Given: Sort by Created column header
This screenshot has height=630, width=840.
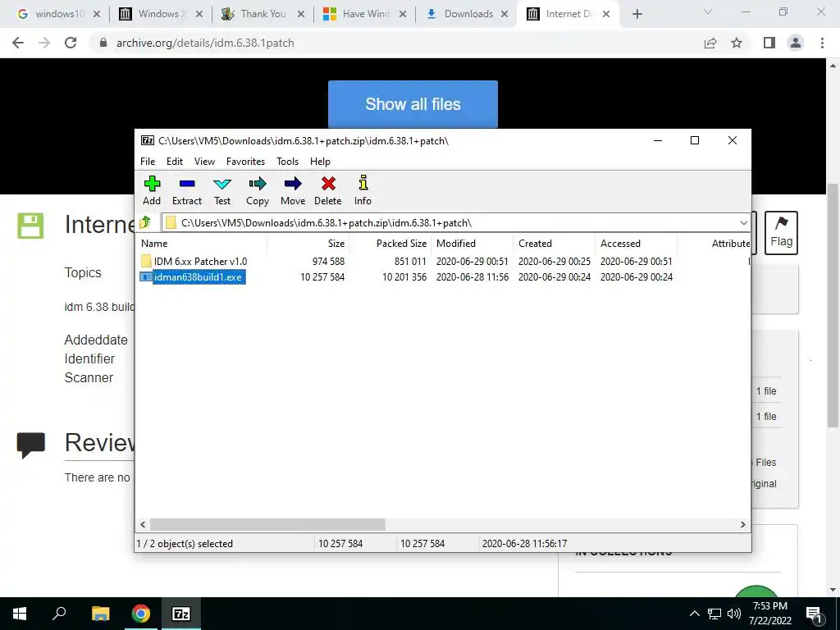Looking at the screenshot, I should pyautogui.click(x=554, y=243).
